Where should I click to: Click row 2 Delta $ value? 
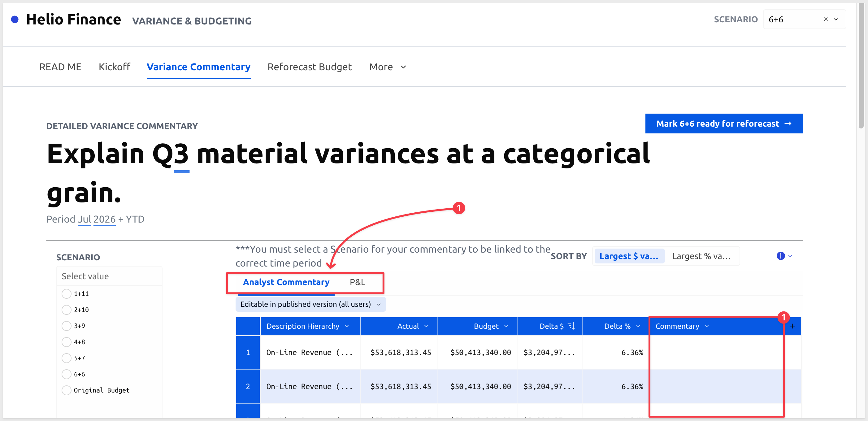(549, 387)
